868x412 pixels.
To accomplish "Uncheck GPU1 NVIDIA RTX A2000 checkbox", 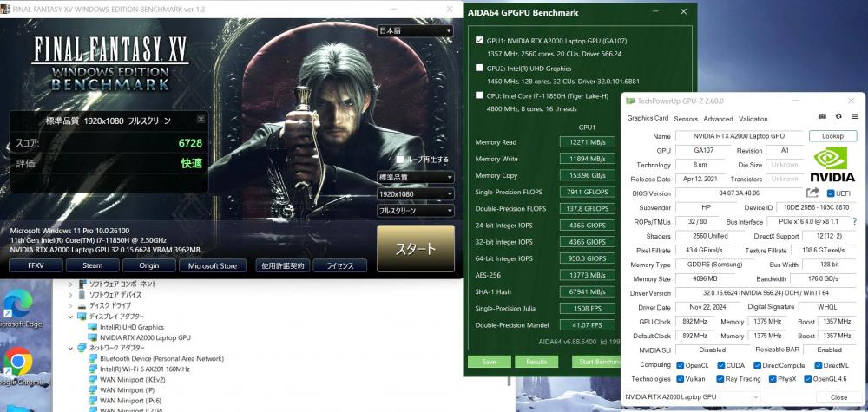I will pos(480,40).
